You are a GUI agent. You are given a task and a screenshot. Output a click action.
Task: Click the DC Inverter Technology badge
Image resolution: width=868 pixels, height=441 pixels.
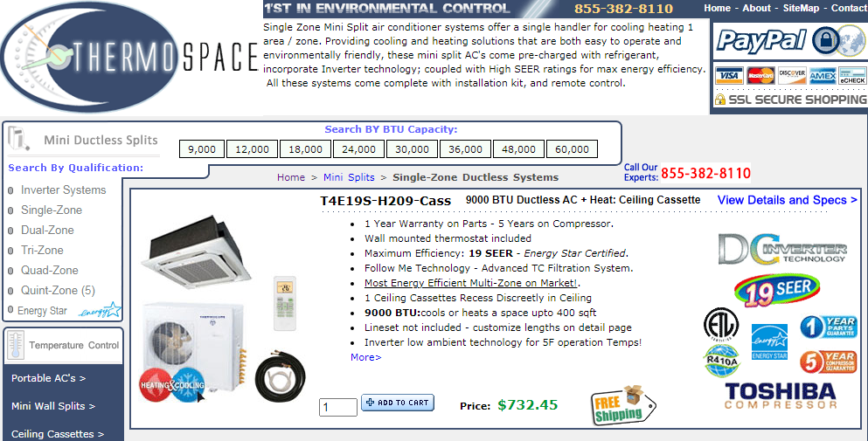click(x=782, y=249)
